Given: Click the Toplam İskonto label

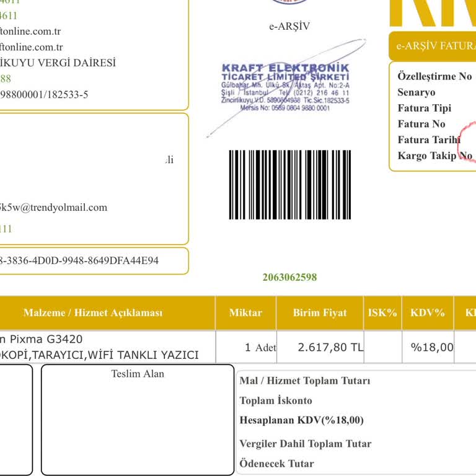Looking at the screenshot, I should 276,401.
